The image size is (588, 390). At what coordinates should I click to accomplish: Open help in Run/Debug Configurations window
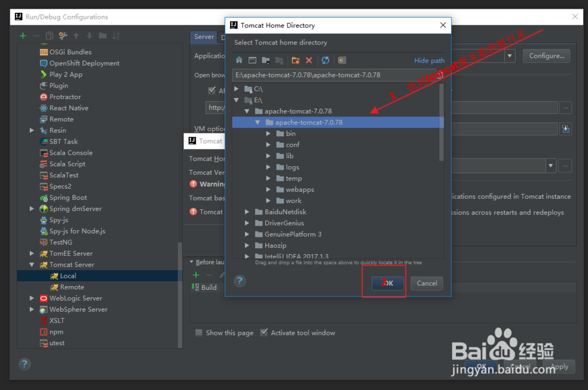24,364
